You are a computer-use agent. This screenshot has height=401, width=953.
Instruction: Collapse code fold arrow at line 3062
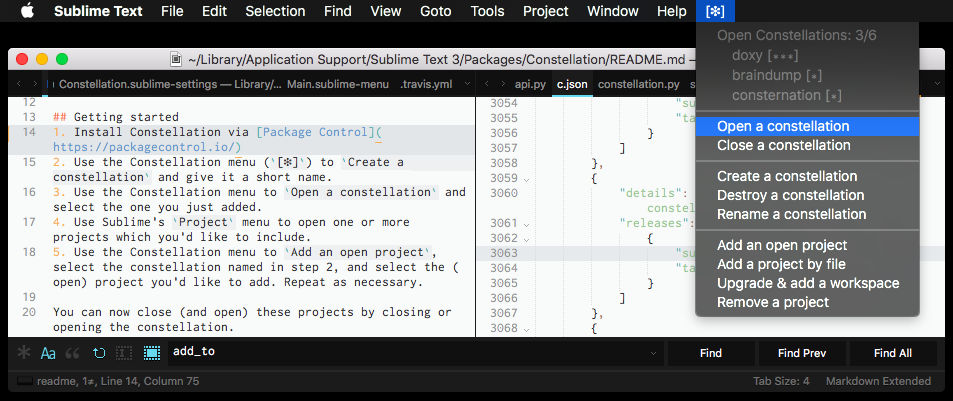(x=526, y=239)
